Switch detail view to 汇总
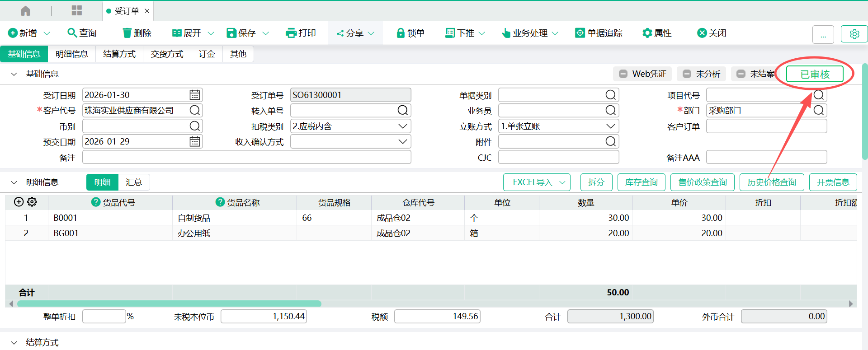The width and height of the screenshot is (868, 350). [x=134, y=182]
